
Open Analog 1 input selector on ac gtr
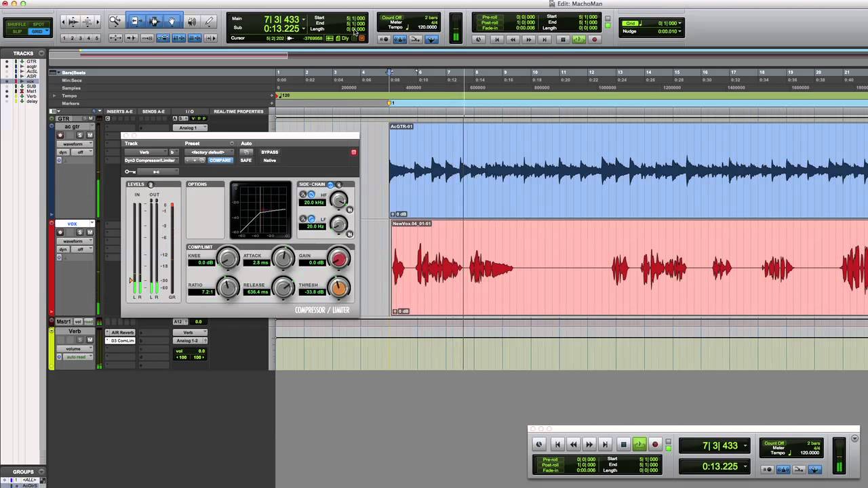(190, 127)
